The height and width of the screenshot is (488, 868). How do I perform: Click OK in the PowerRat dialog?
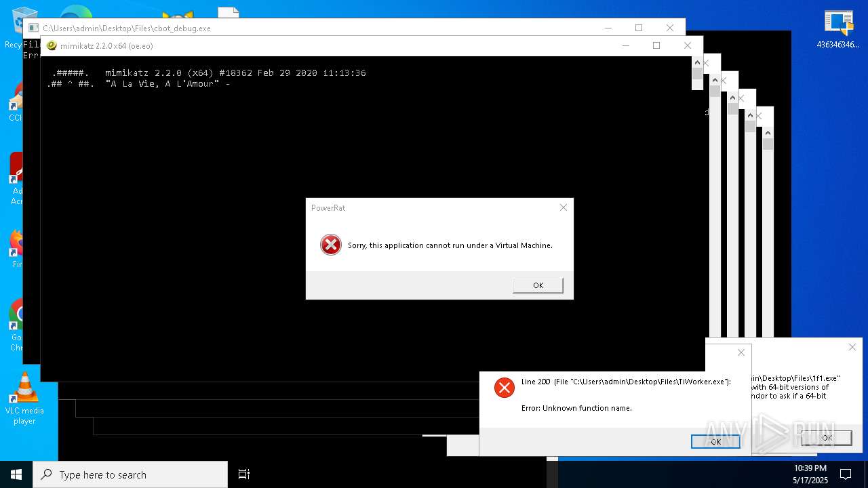point(538,285)
